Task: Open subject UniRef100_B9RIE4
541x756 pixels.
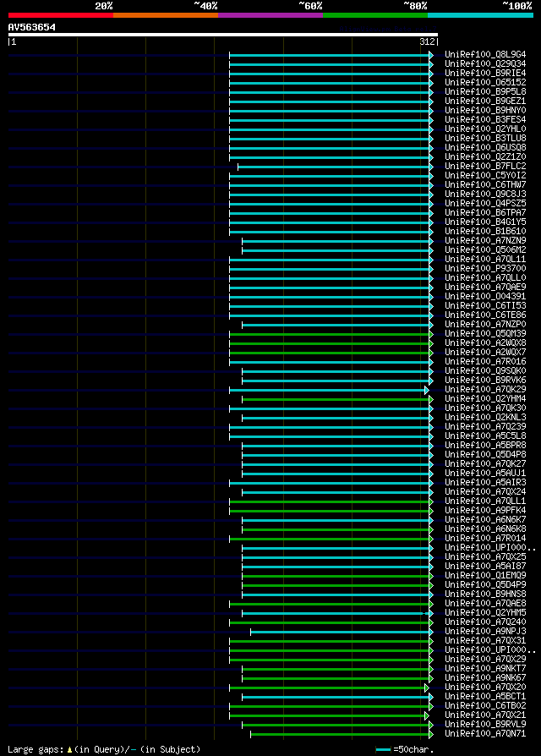Action: click(x=485, y=74)
